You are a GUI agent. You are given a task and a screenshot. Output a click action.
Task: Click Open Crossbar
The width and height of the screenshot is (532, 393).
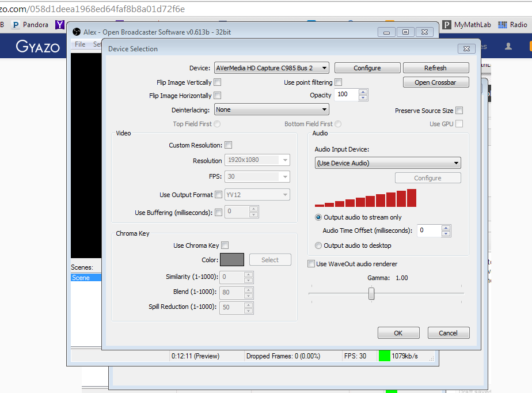[436, 82]
